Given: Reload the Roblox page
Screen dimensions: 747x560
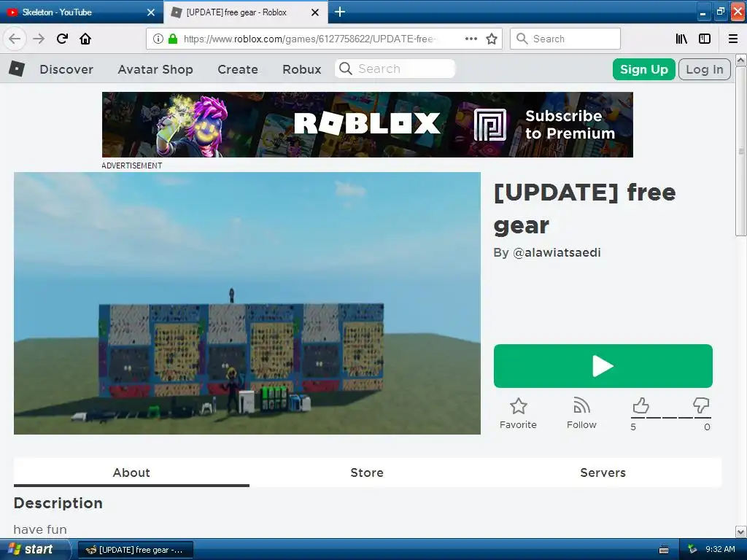Looking at the screenshot, I should pyautogui.click(x=62, y=39).
